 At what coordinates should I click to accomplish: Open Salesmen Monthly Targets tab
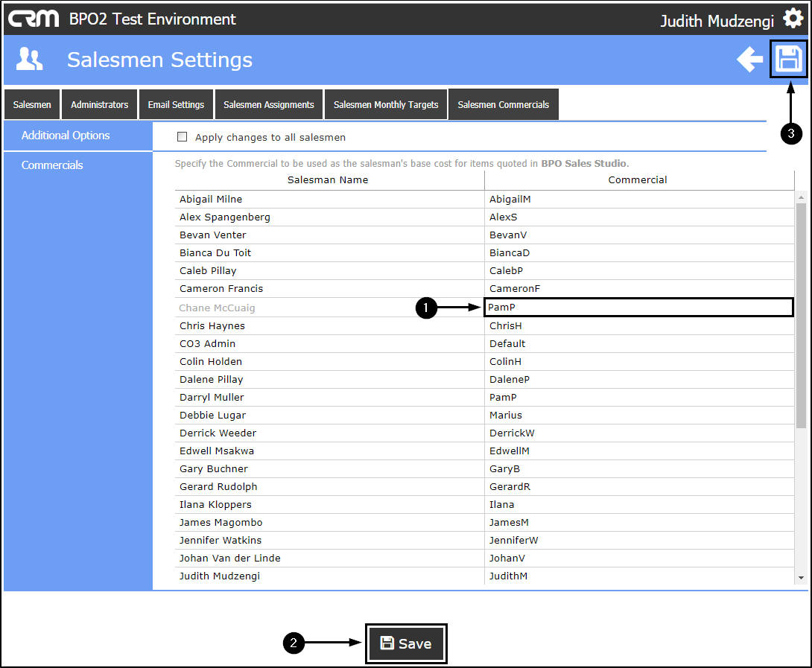[386, 105]
